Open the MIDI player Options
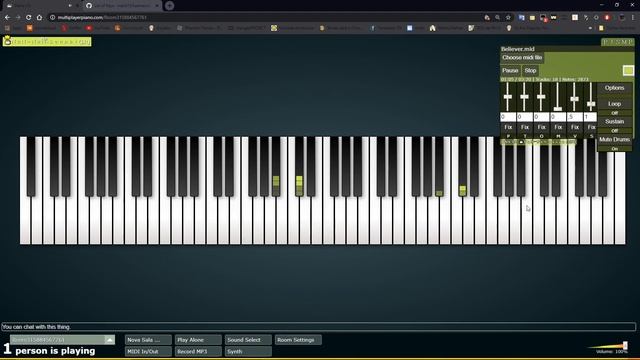 coord(614,88)
